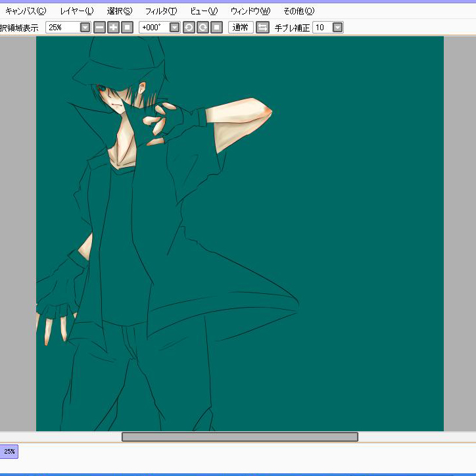The image size is (476, 476).
Task: Rotate the canvas clockwise
Action: coord(202,28)
